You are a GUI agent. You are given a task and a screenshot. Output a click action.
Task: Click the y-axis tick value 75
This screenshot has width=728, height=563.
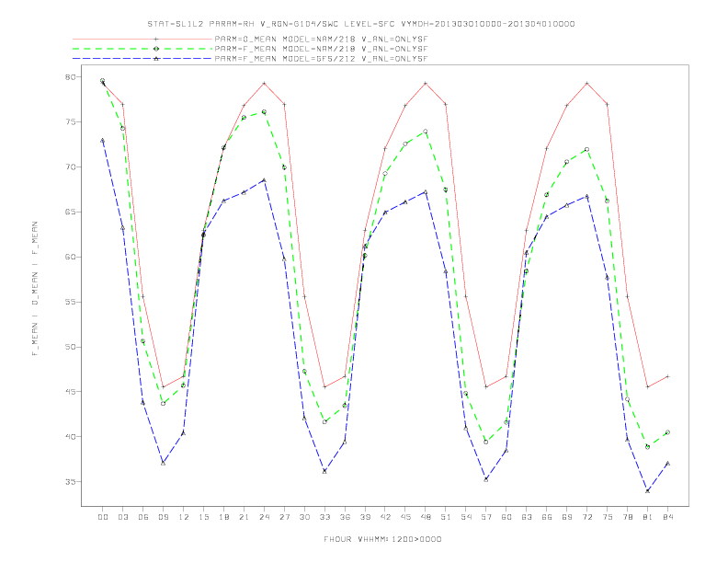[x=71, y=121]
